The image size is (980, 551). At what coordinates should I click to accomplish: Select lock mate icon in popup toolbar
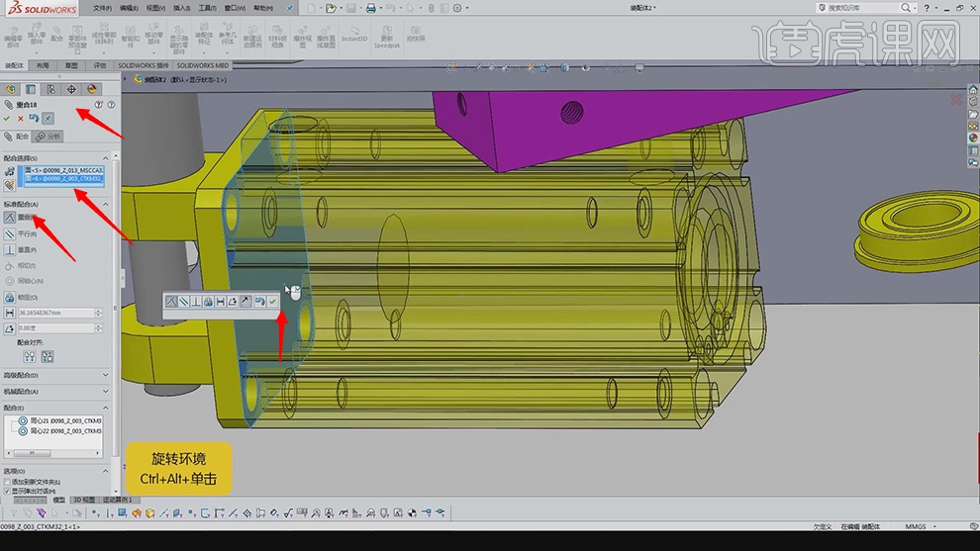[x=208, y=301]
